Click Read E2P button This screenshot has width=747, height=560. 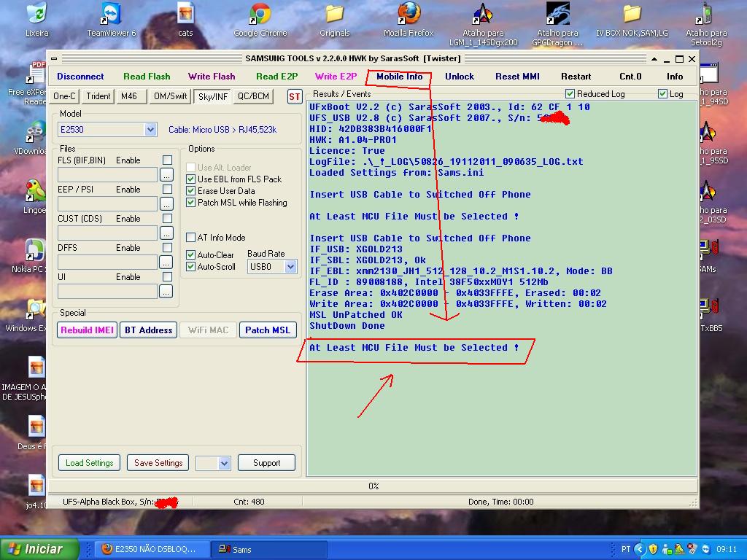click(x=276, y=76)
